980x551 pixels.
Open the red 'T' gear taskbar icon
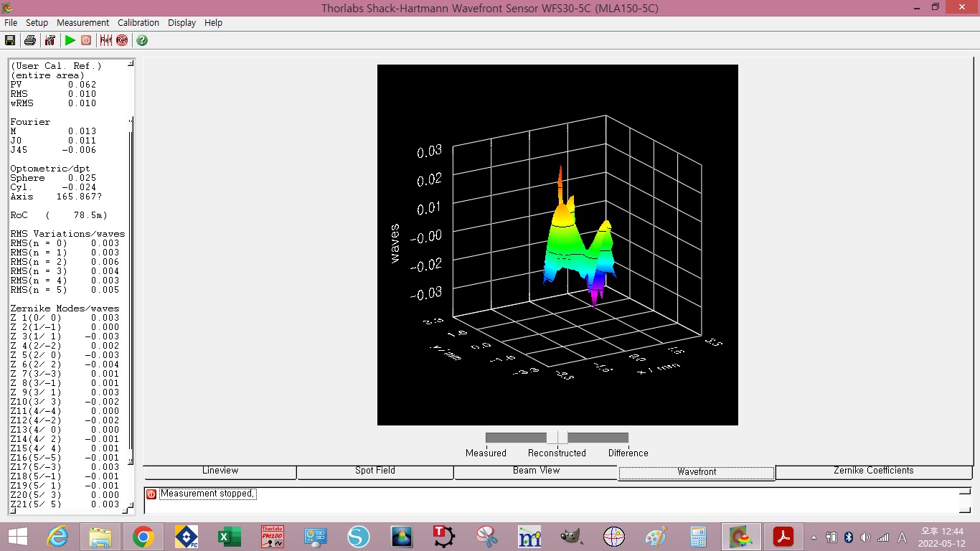coord(444,537)
